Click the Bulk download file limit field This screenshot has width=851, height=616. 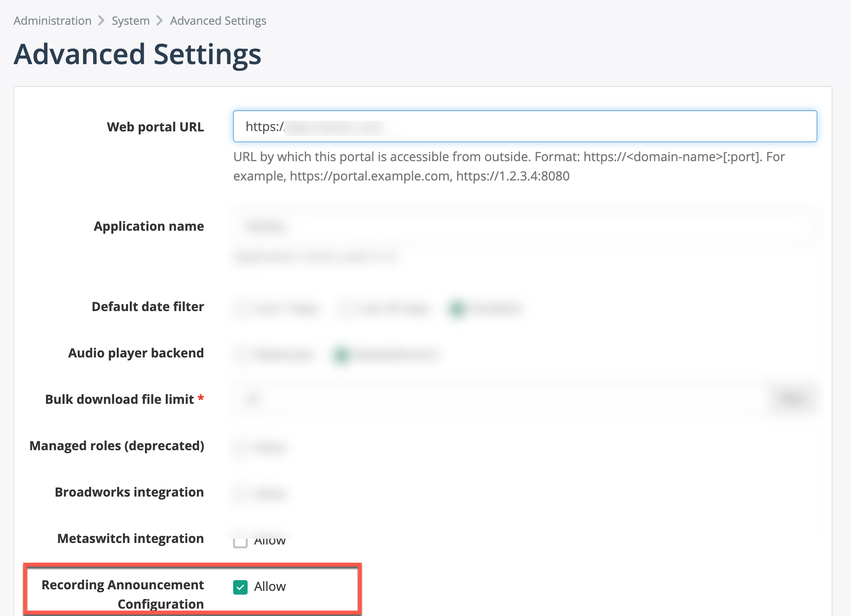click(499, 399)
